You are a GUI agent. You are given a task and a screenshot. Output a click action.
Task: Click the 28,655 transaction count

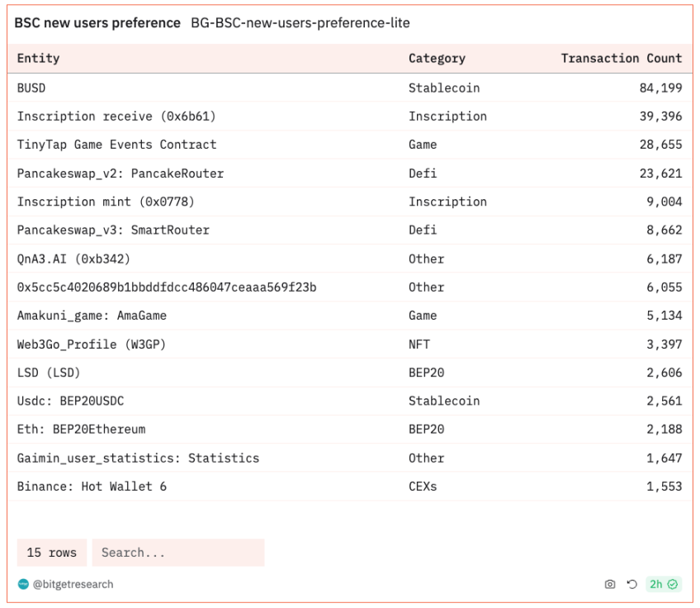(x=660, y=145)
